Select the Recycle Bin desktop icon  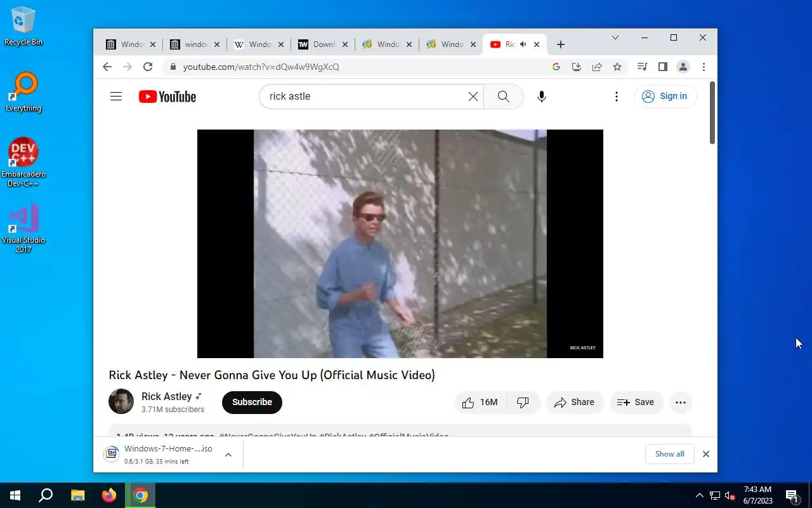tap(23, 27)
